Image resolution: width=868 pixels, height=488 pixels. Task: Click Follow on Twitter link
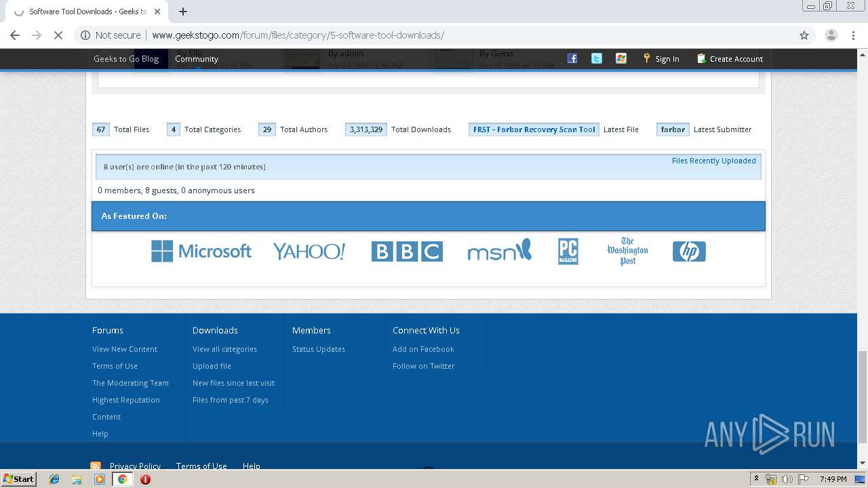tap(423, 366)
